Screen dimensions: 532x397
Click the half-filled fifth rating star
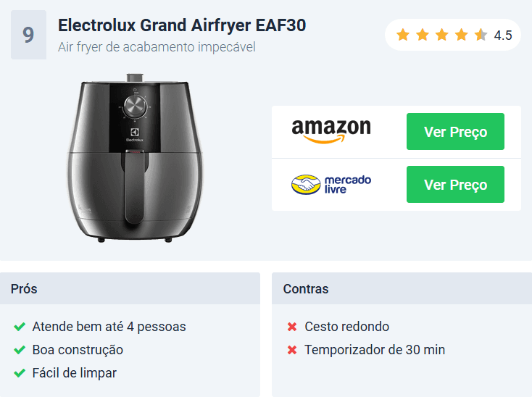[x=481, y=35]
